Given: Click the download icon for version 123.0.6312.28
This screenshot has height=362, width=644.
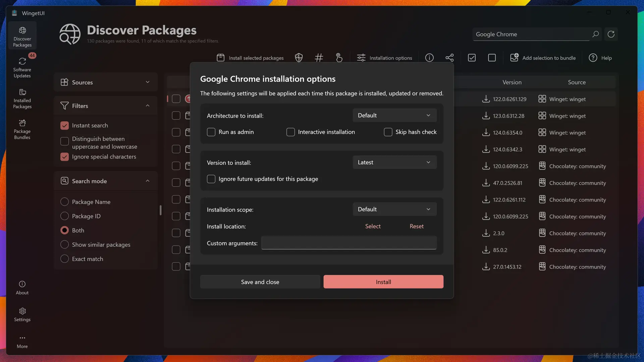Looking at the screenshot, I should [486, 116].
